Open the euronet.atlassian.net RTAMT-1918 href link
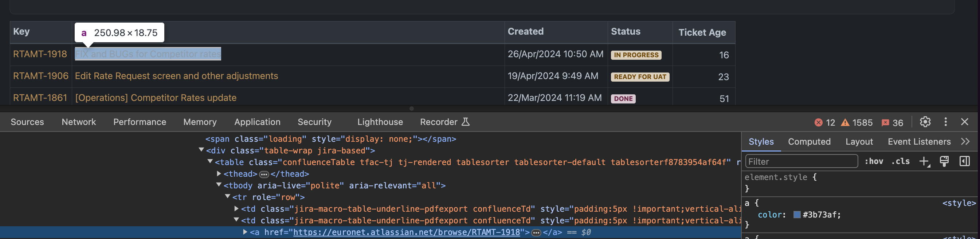Screen dimensions: 980x239 (x=406, y=232)
